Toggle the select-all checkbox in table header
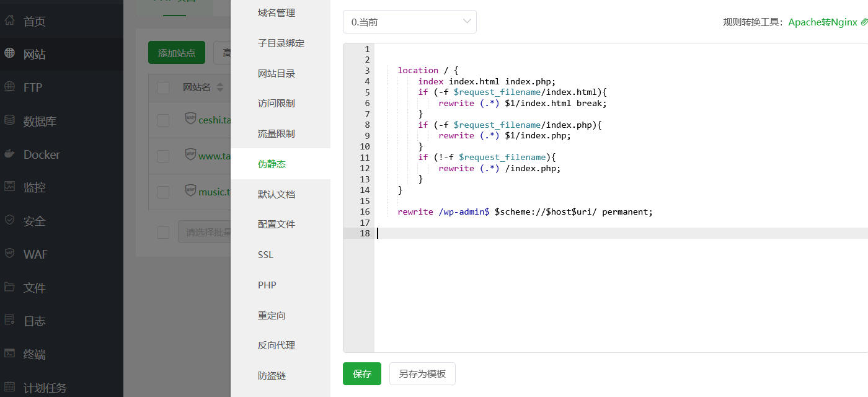Image resolution: width=868 pixels, height=397 pixels. coord(163,87)
